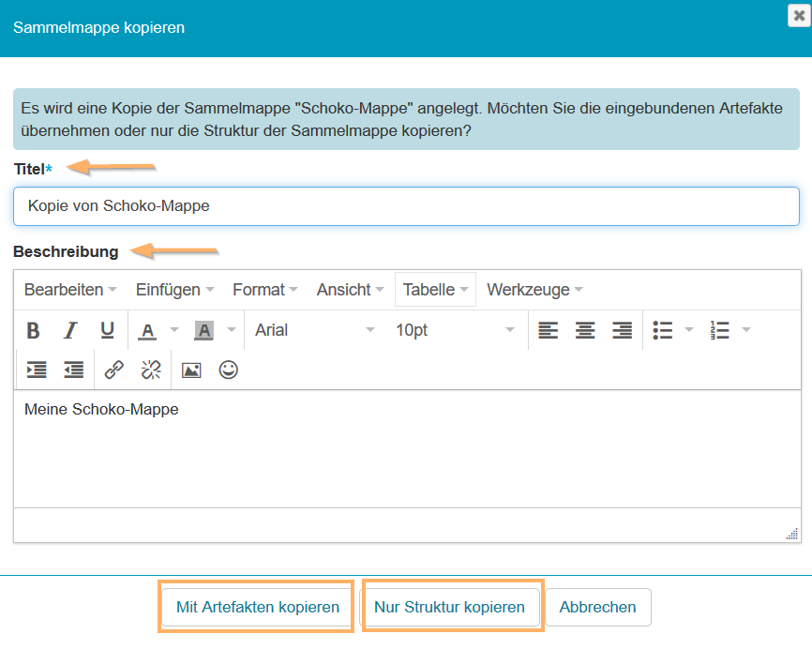The height and width of the screenshot is (649, 812).
Task: Insert an image into the description
Action: 191,370
